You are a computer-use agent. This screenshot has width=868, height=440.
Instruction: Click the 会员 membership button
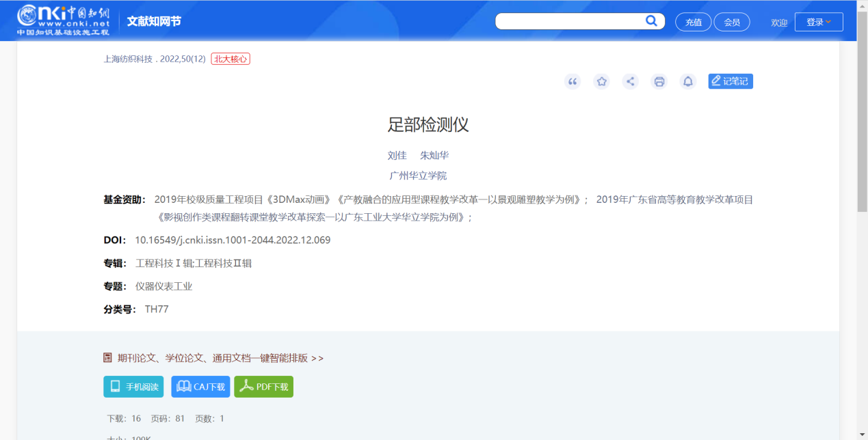click(x=732, y=23)
